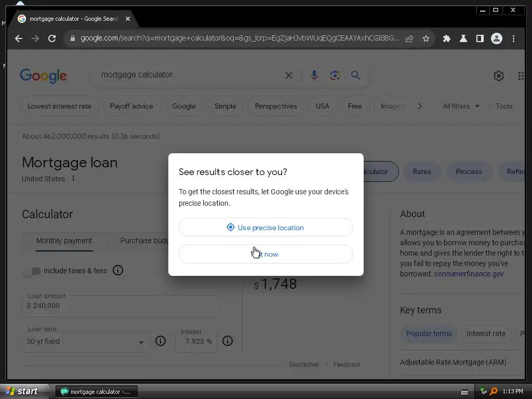Switch to Purchase budget tab
The image size is (532, 399).
(x=144, y=241)
